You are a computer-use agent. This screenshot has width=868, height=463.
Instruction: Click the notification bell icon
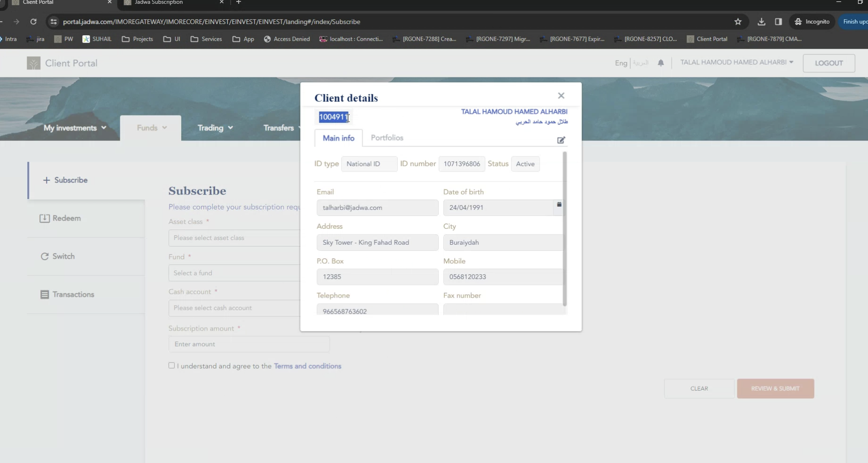(x=660, y=63)
